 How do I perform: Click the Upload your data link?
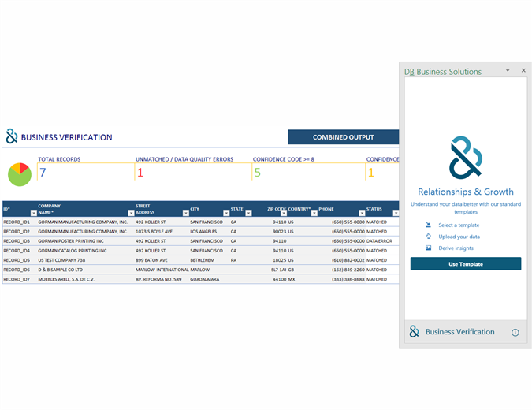459,237
